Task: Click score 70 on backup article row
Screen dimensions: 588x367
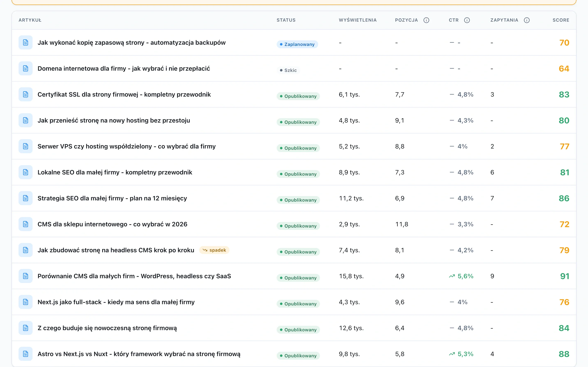Action: click(x=564, y=42)
